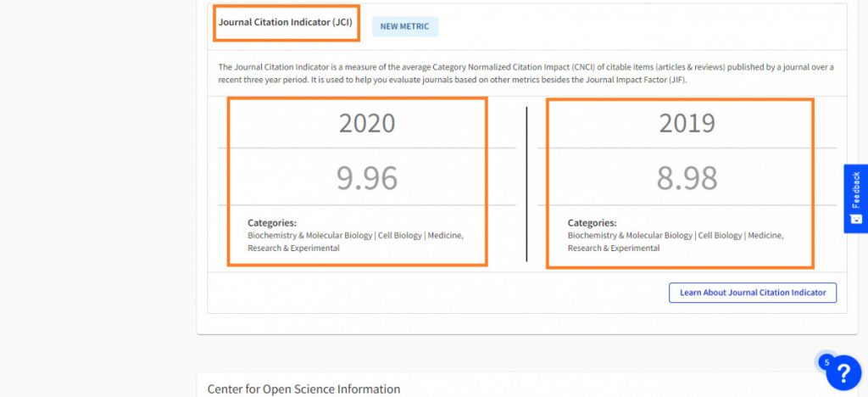Click the chat icon on Feedback tab

(855, 219)
